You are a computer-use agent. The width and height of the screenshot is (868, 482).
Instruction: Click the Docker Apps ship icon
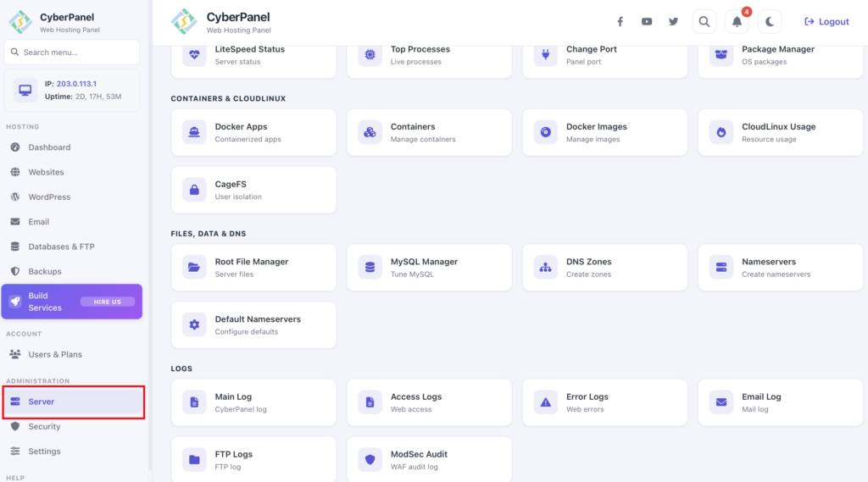pos(194,132)
